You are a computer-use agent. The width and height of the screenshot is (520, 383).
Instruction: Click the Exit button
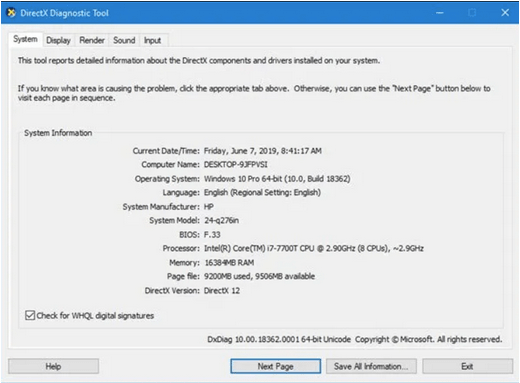coord(467,366)
